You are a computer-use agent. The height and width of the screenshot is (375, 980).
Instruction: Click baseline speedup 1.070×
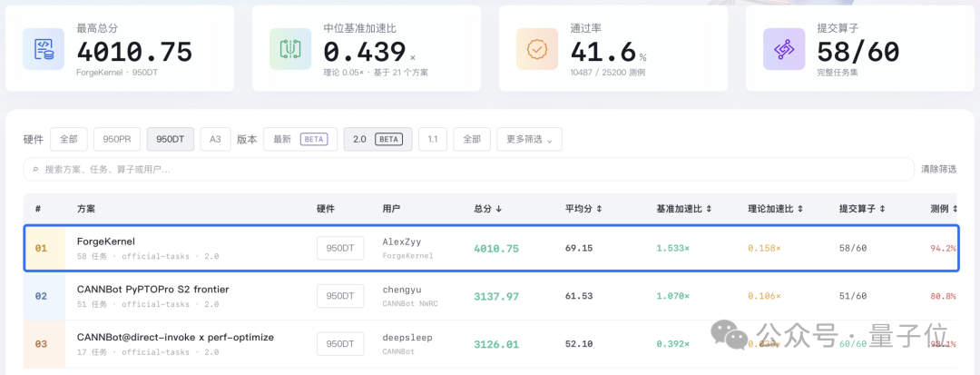(672, 296)
